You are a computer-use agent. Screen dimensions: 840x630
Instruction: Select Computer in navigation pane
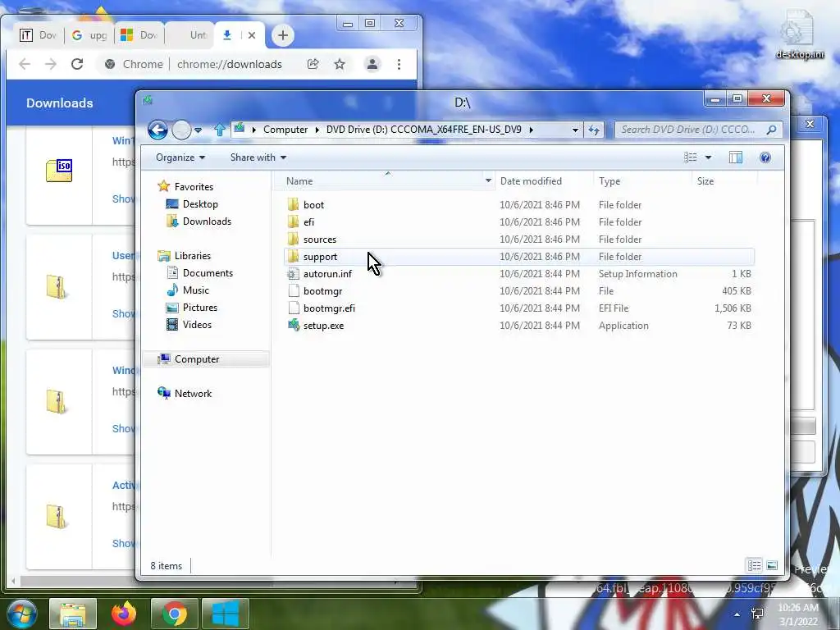coord(197,359)
